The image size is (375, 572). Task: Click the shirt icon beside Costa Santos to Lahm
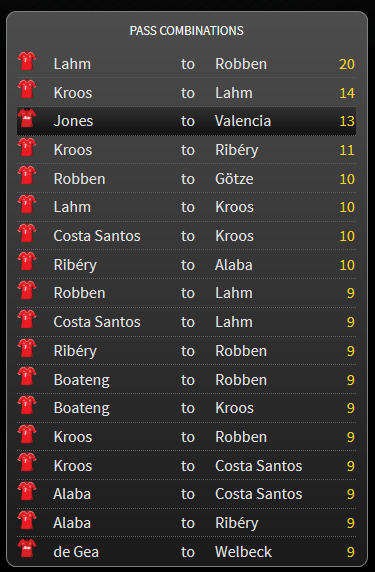pos(27,319)
